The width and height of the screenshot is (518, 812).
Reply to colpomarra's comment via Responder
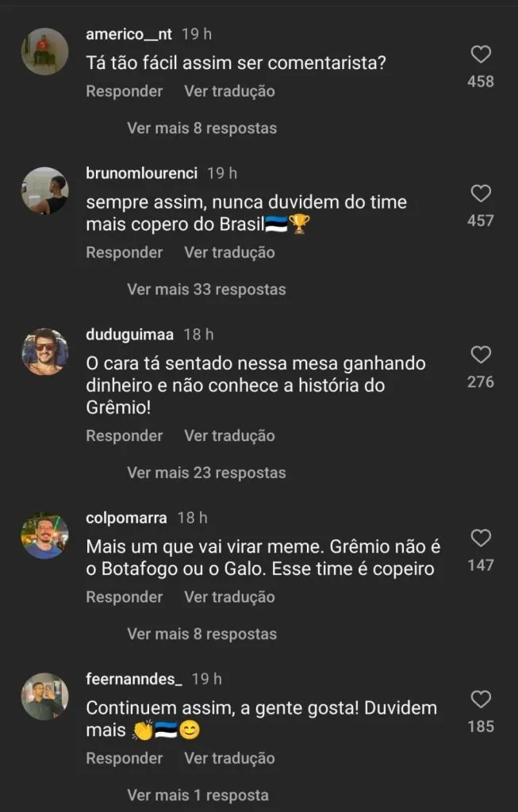[123, 596]
